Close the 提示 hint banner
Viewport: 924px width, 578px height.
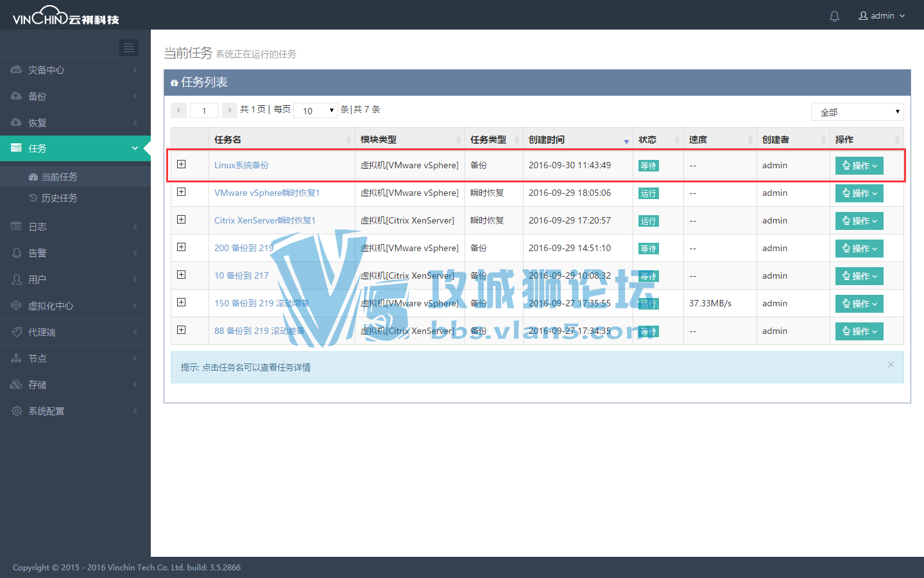point(891,365)
